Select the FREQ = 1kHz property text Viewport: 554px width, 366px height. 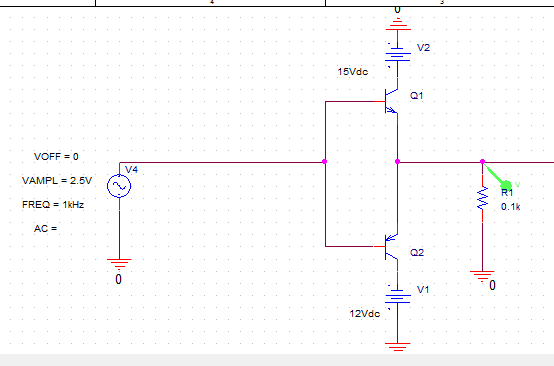tap(53, 205)
